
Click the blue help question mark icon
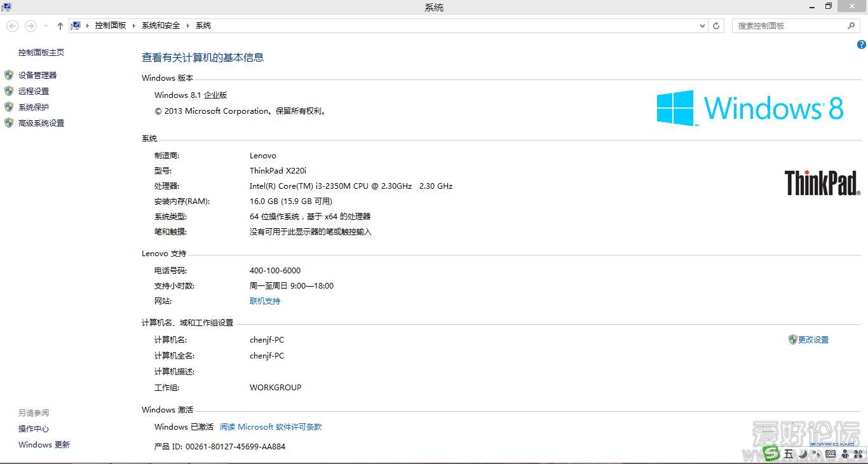tap(862, 44)
